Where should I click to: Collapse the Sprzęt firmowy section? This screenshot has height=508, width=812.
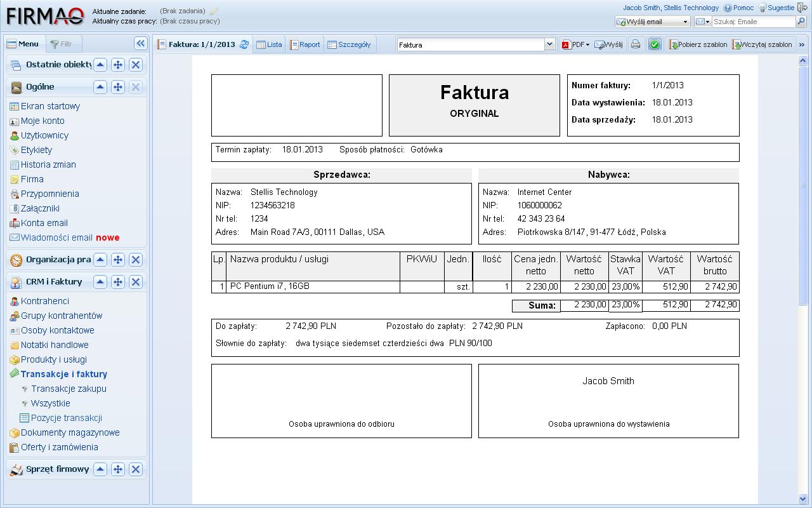click(x=100, y=469)
